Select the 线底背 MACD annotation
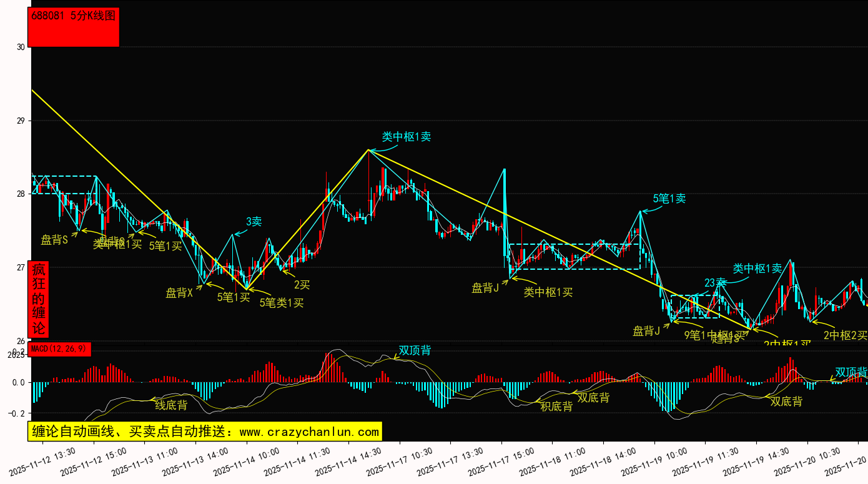The height and width of the screenshot is (484, 868). point(171,405)
